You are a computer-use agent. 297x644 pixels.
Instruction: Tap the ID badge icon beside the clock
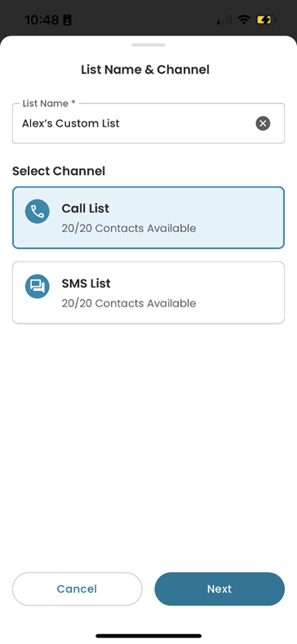tap(67, 20)
